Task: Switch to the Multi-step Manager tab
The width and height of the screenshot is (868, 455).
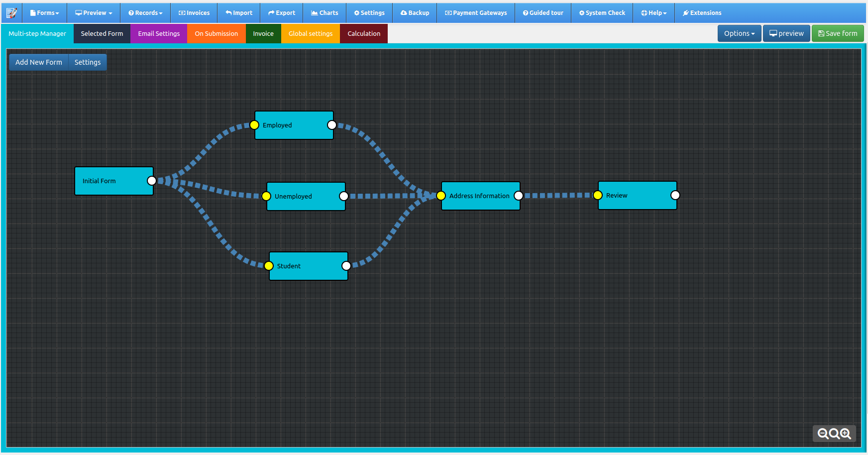Action: [37, 33]
